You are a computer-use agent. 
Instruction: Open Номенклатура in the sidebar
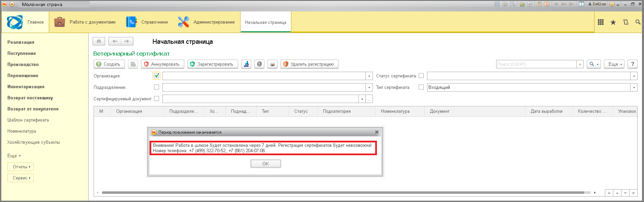pyautogui.click(x=22, y=131)
